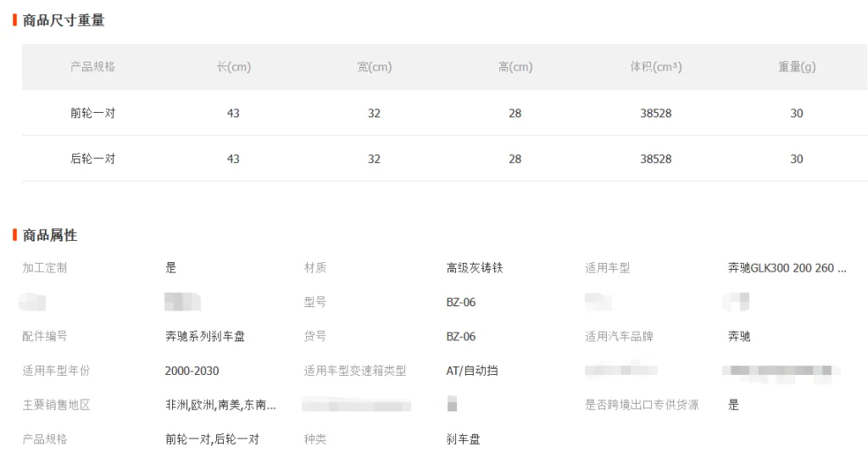The width and height of the screenshot is (868, 464).
Task: Click the 高(cm) column header
Action: pos(515,67)
